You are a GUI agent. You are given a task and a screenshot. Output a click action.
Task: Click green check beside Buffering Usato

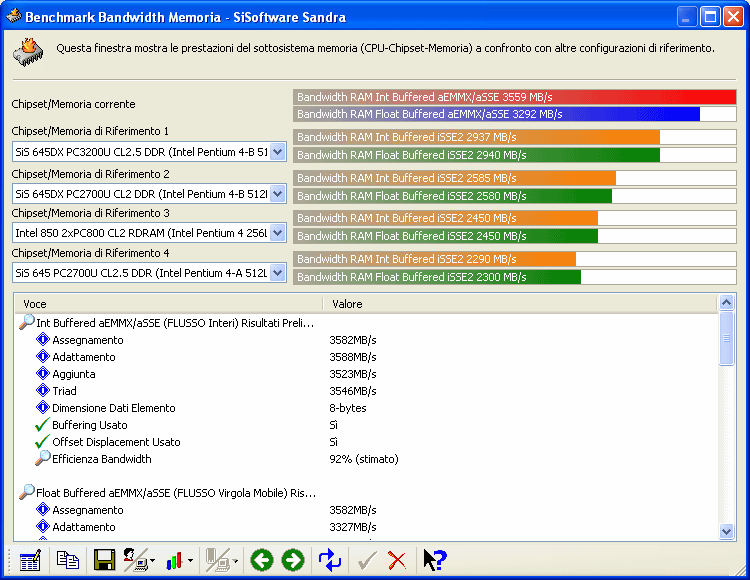point(43,424)
